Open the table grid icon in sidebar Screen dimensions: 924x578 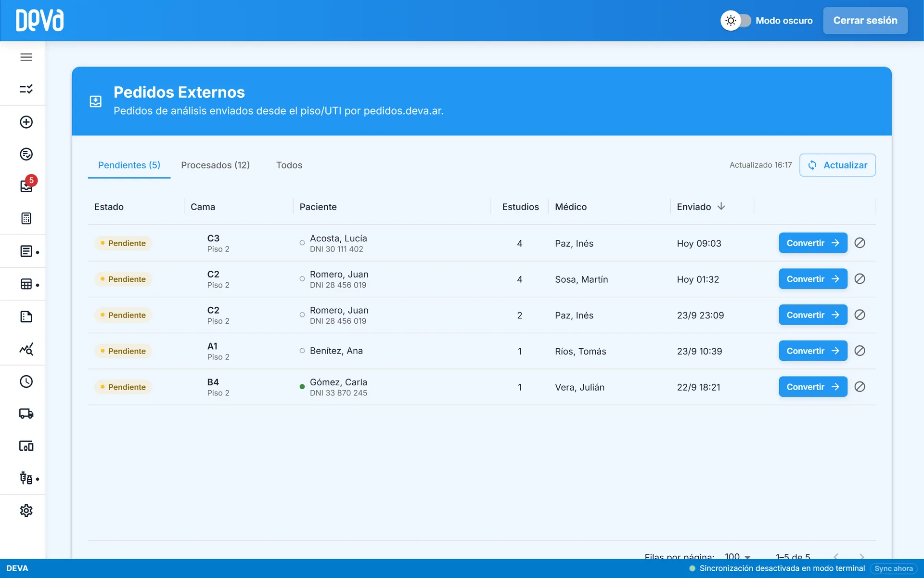point(26,284)
